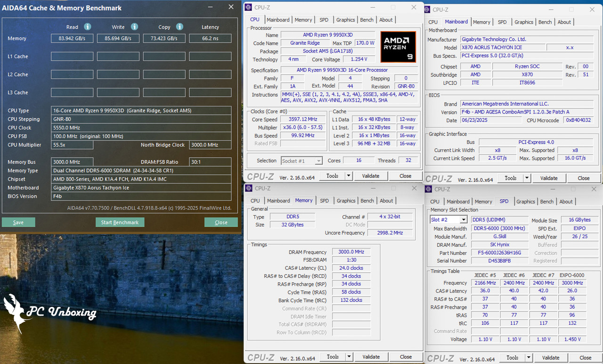Image resolution: width=603 pixels, height=364 pixels.
Task: Click the empty L3 Cache Latency field
Action: pyautogui.click(x=211, y=92)
